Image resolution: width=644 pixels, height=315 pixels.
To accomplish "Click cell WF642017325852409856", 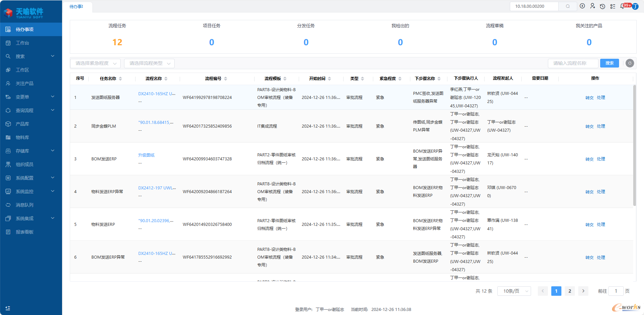I will [x=207, y=126].
